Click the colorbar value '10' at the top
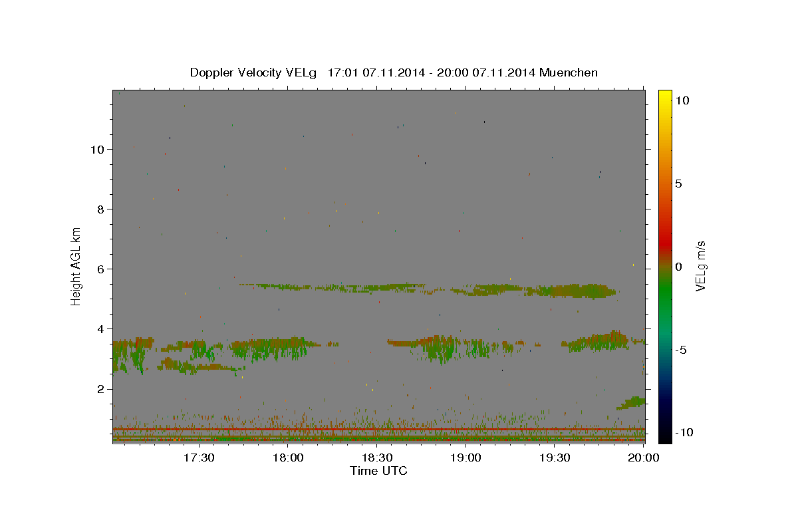798x532 pixels. tap(682, 100)
